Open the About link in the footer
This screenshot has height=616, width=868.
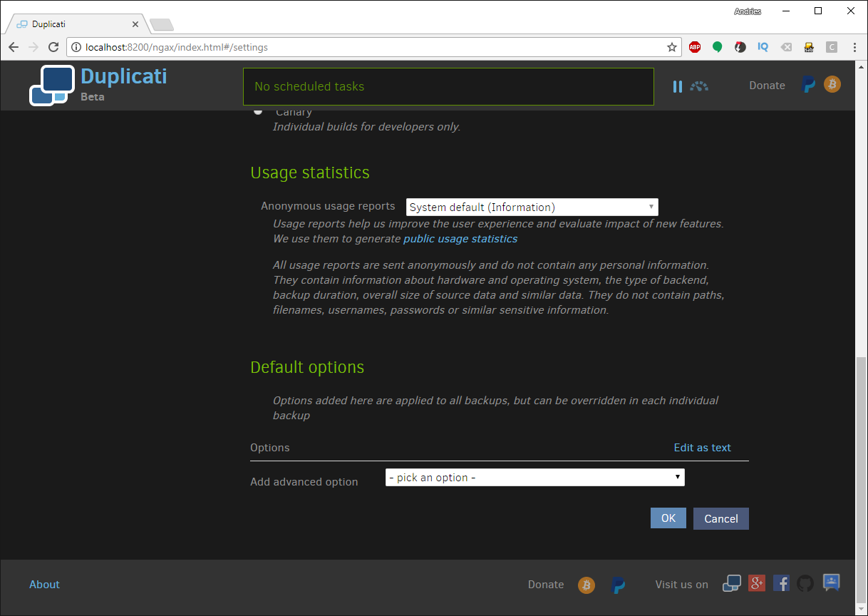[x=44, y=585]
